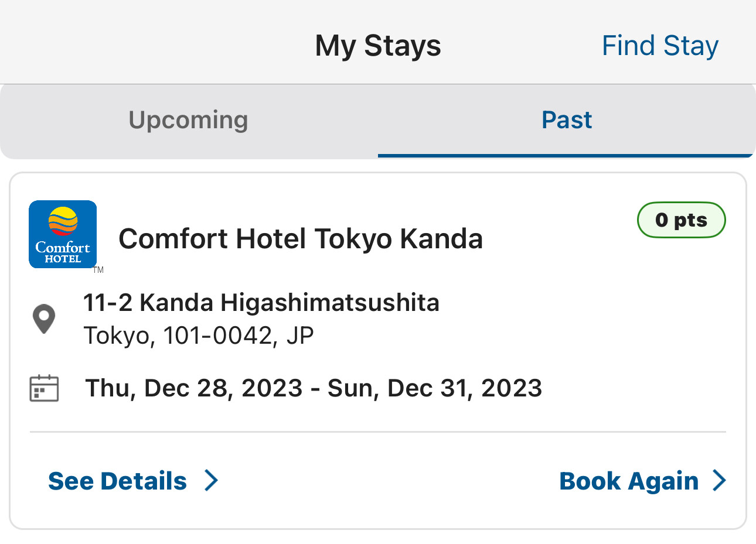
Task: Click the chevron next to Book Again
Action: [x=719, y=481]
